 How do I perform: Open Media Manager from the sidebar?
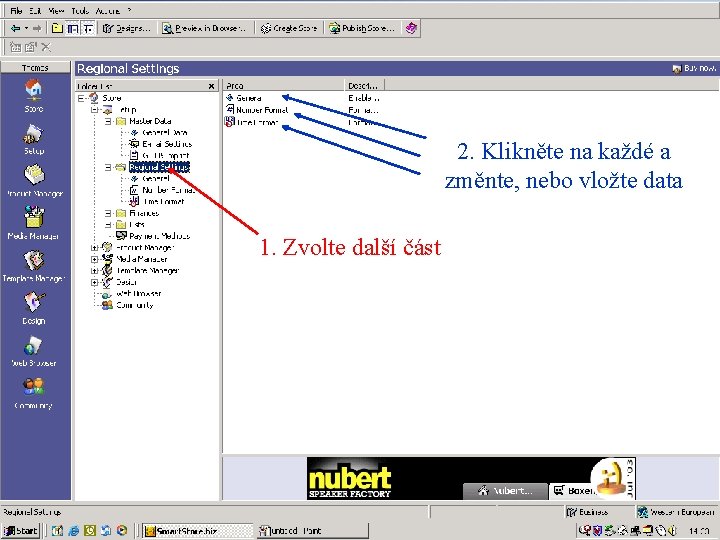point(34,223)
